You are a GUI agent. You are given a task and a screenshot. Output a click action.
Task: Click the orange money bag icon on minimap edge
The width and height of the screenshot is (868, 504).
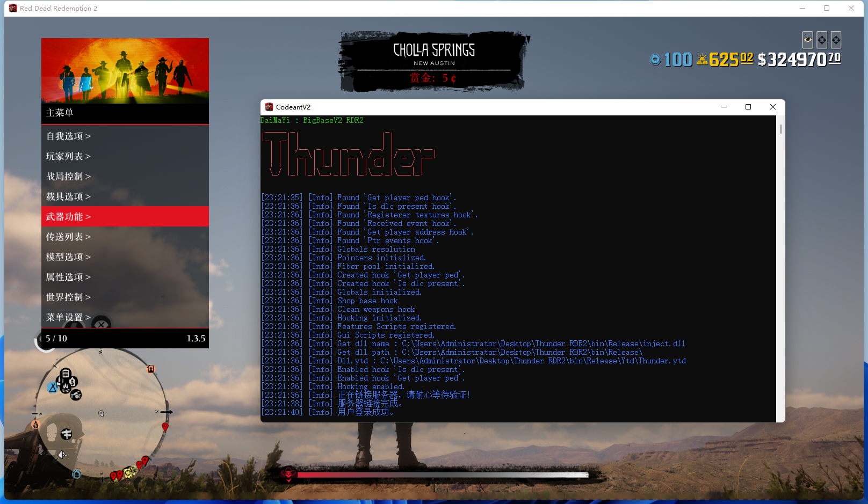[x=35, y=425]
